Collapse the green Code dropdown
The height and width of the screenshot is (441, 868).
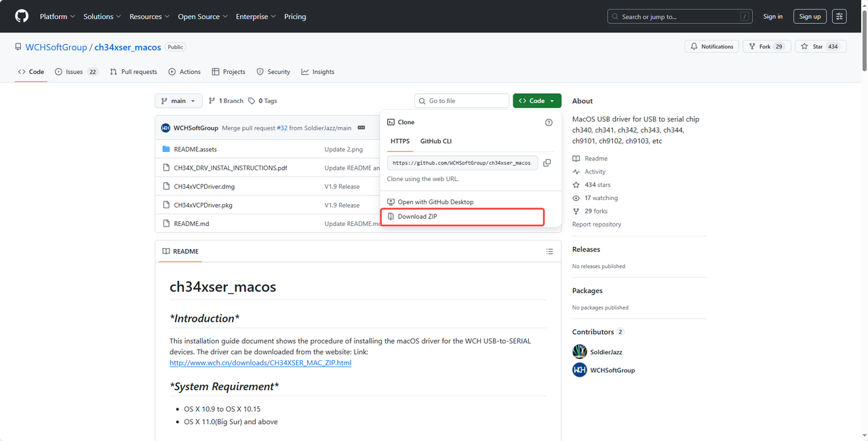coord(536,101)
